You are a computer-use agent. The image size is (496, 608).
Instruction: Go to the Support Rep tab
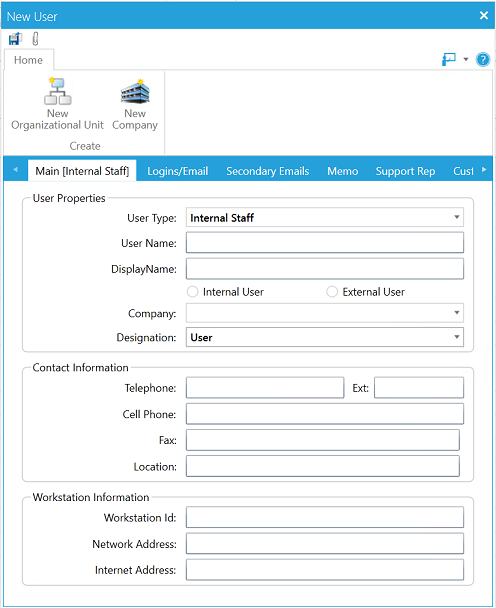coord(405,171)
